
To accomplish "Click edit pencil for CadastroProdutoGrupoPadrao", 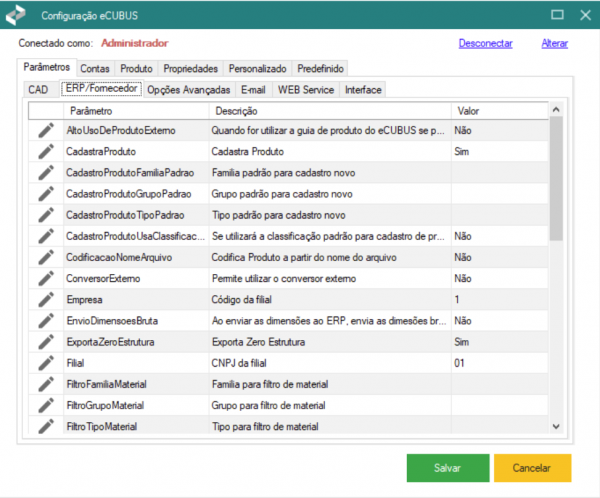I will [46, 194].
